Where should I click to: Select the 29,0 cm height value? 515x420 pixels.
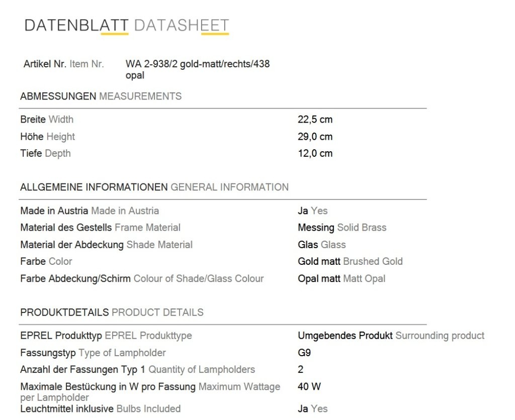[315, 137]
